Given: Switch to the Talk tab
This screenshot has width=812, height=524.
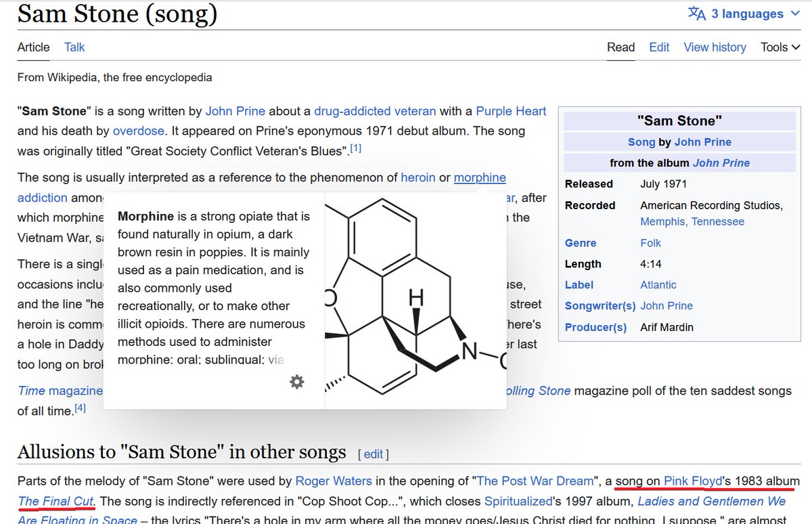Looking at the screenshot, I should point(74,47).
